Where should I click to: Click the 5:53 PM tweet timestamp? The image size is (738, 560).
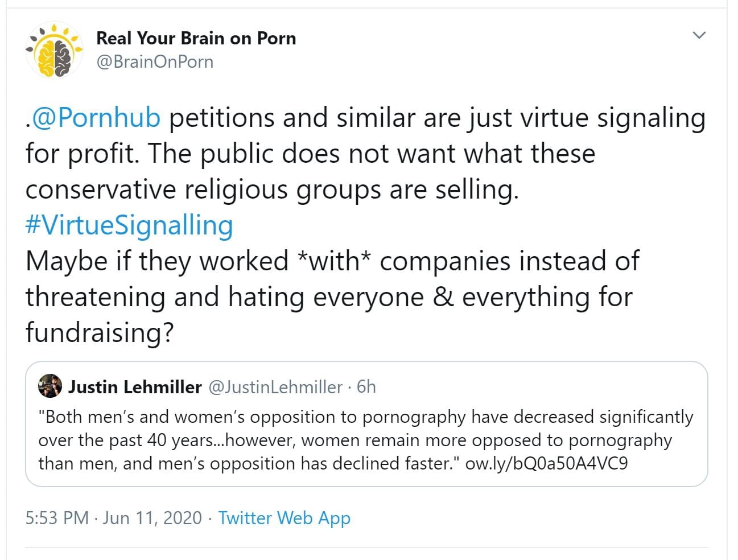[x=57, y=518]
